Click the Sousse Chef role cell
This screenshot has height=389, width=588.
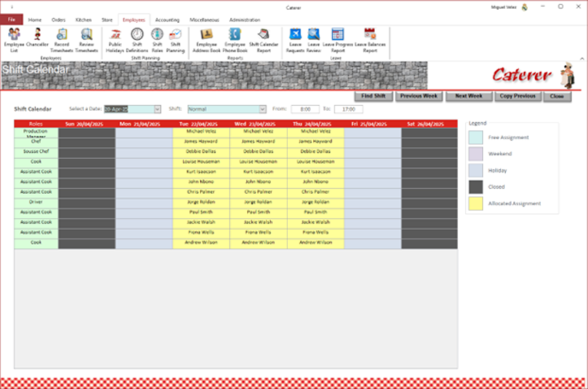[x=36, y=153]
